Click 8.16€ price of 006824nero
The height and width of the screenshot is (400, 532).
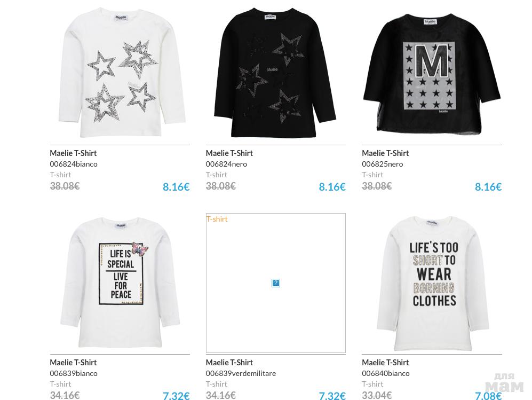(x=332, y=187)
